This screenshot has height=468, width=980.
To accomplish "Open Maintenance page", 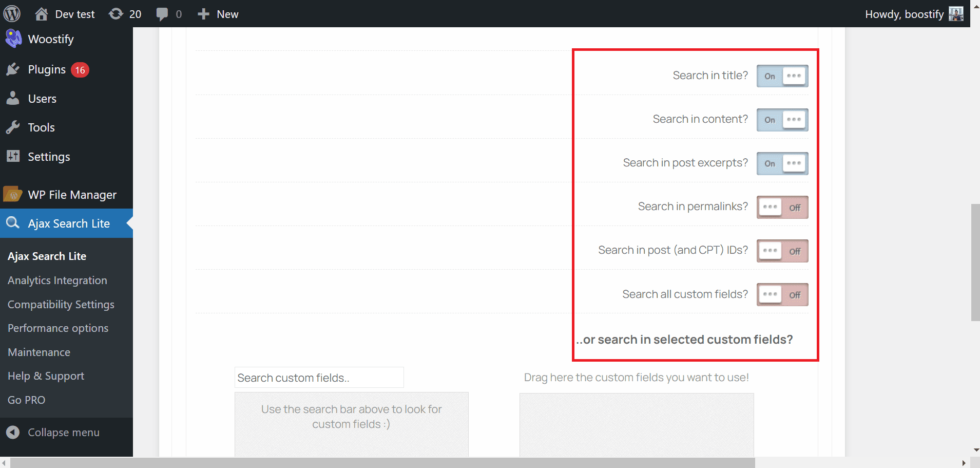I will [39, 352].
